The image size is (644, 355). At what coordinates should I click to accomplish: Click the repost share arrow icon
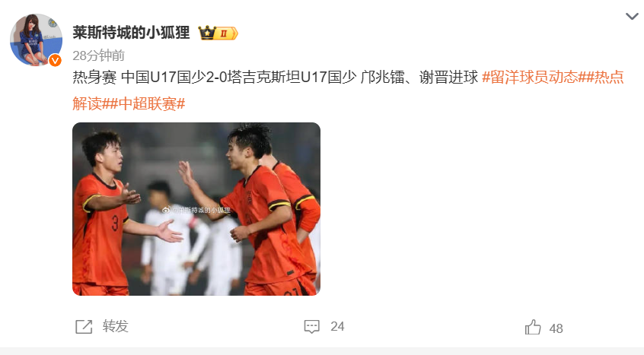[84, 327]
